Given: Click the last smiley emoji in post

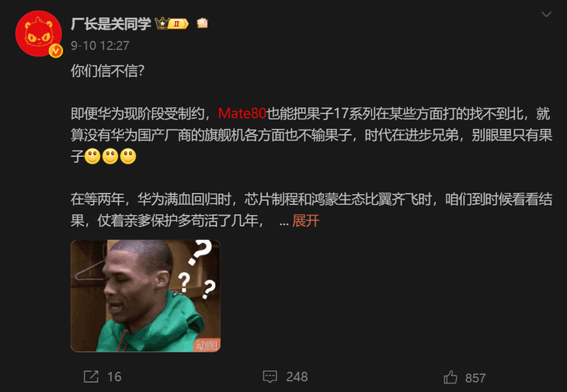Looking at the screenshot, I should coord(128,157).
